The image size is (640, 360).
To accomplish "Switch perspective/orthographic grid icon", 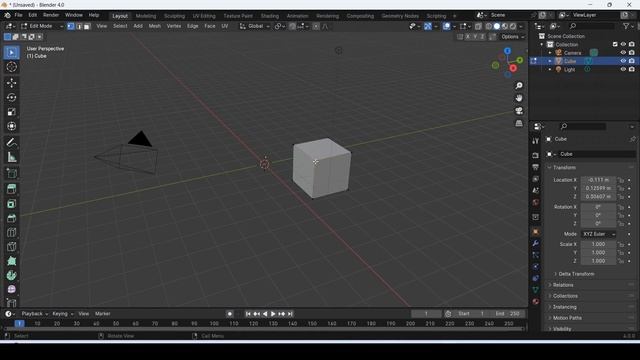I will 519,123.
